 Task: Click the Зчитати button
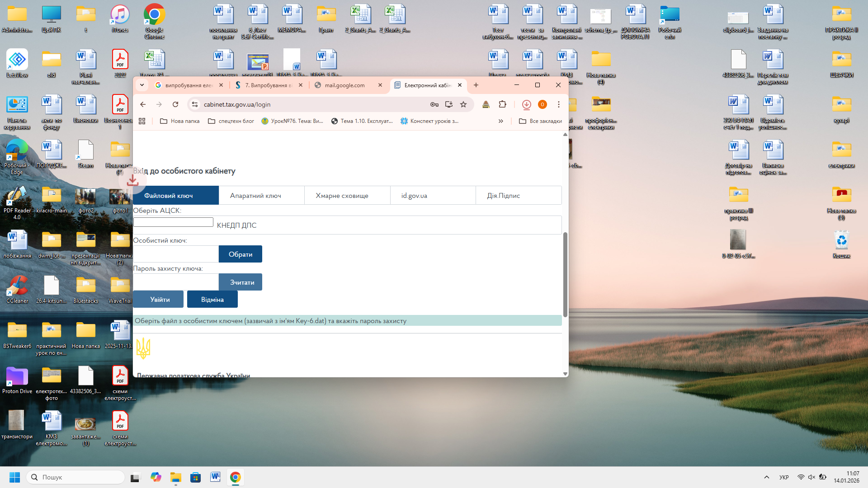tap(241, 282)
